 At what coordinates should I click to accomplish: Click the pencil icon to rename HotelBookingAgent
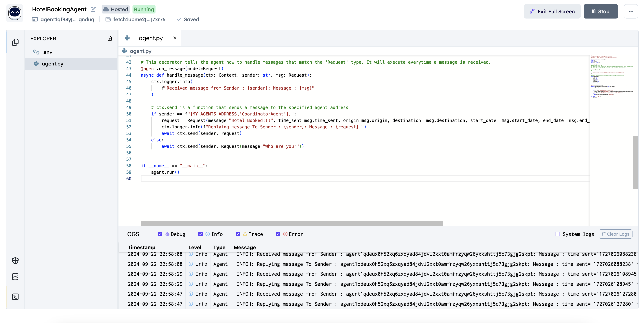pyautogui.click(x=93, y=10)
